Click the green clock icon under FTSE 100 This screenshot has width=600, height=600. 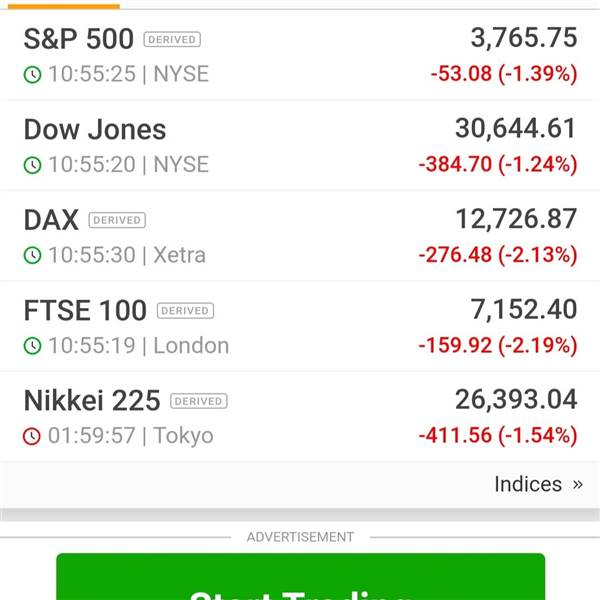point(33,346)
